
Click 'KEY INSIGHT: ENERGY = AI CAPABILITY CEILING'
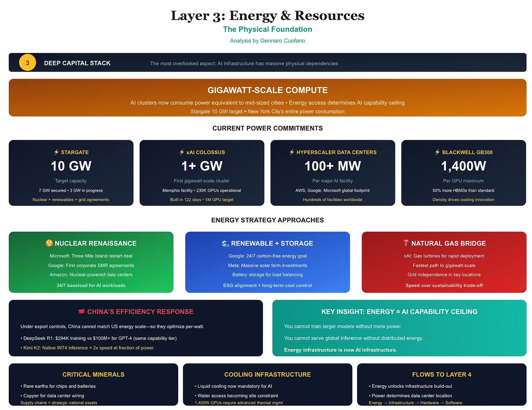pos(399,312)
